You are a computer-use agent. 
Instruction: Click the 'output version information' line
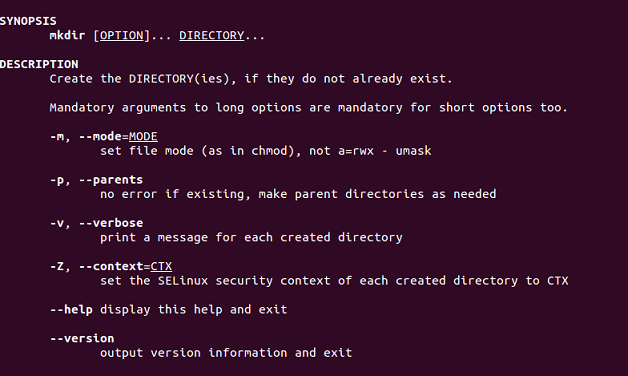point(226,353)
